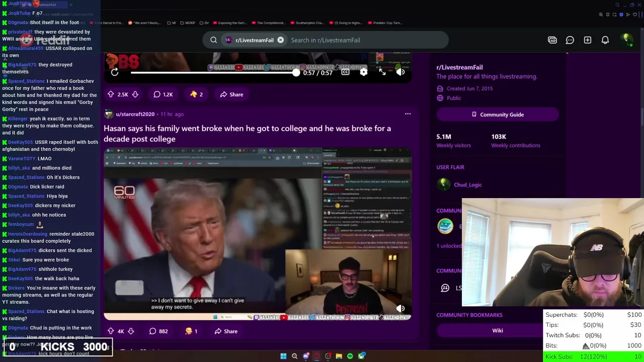Screen dimensions: 644x362
Task: Open the 'Hasan says his family went broke' post title
Action: 247,134
